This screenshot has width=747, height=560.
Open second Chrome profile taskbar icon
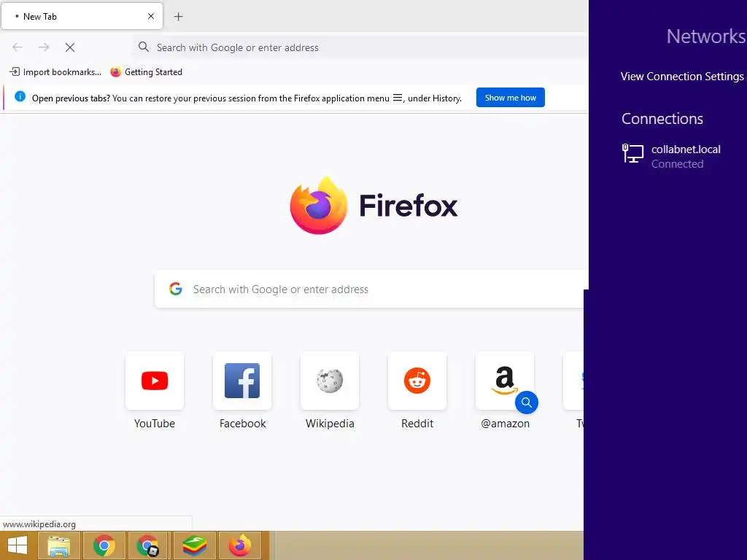148,545
